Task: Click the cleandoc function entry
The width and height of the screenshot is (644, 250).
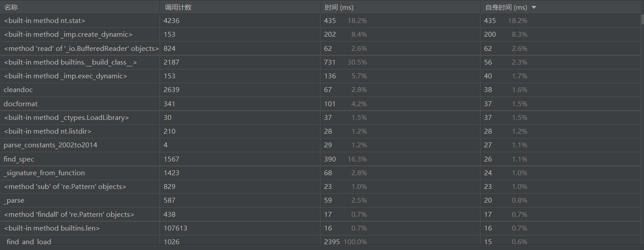Action: (18, 90)
